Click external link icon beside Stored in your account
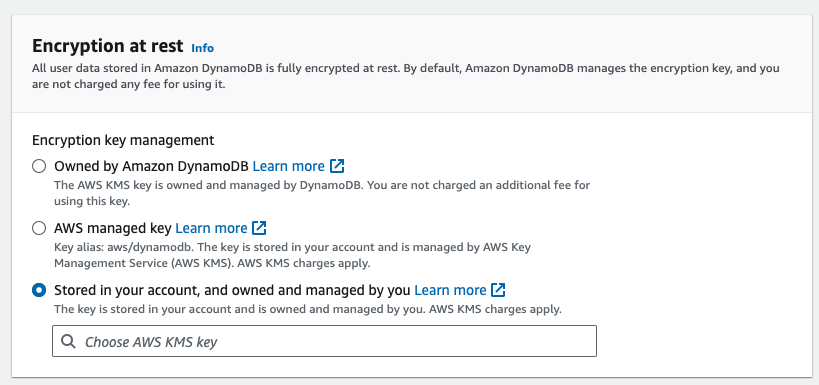The width and height of the screenshot is (819, 385). coord(499,290)
